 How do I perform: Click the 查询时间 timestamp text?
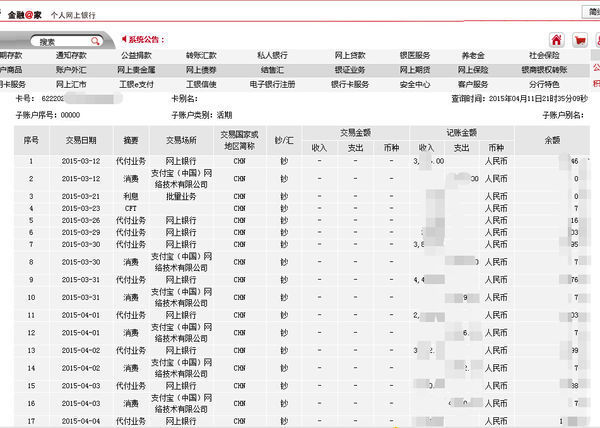coord(519,99)
